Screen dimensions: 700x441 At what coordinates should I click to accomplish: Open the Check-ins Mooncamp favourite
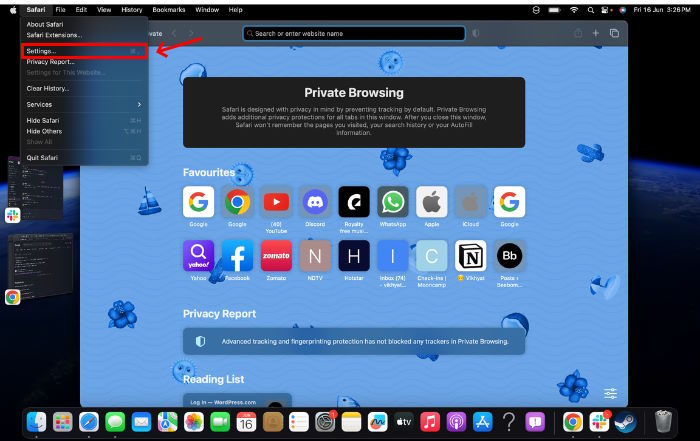pyautogui.click(x=432, y=256)
